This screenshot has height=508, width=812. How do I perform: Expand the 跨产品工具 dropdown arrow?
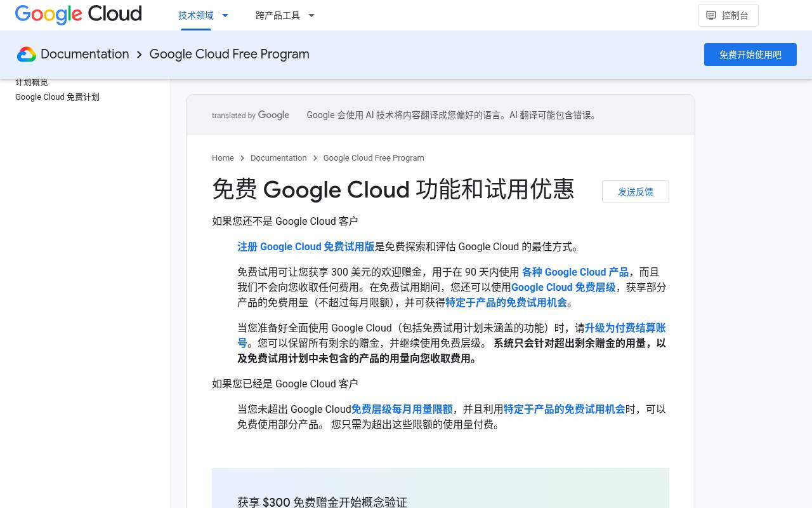311,15
